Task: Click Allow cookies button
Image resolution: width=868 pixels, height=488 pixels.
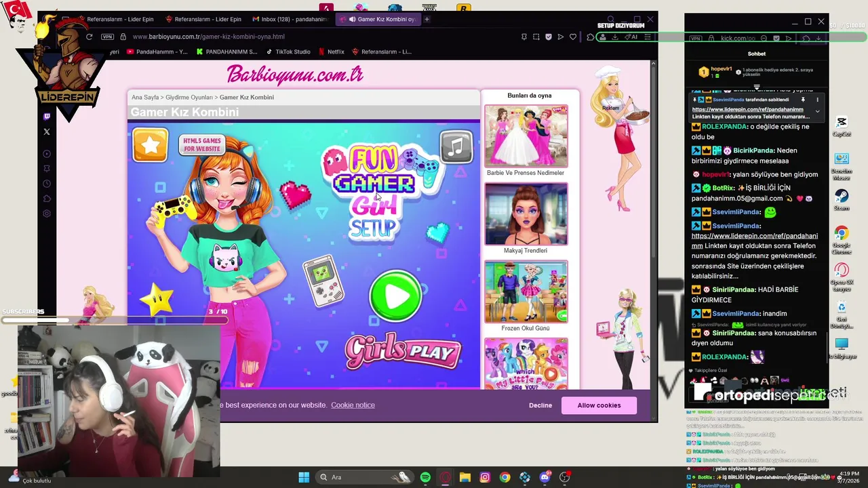Action: click(599, 405)
